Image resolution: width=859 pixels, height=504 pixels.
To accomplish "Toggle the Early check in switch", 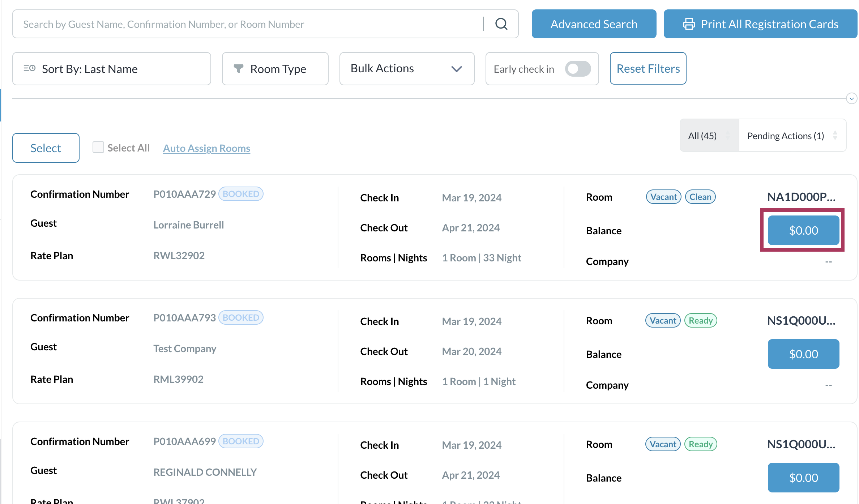I will point(578,69).
